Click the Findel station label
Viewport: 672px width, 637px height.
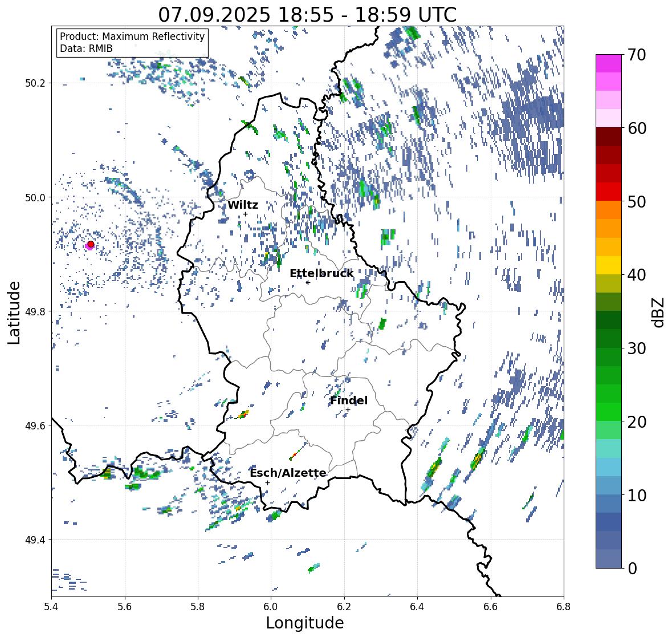click(349, 400)
